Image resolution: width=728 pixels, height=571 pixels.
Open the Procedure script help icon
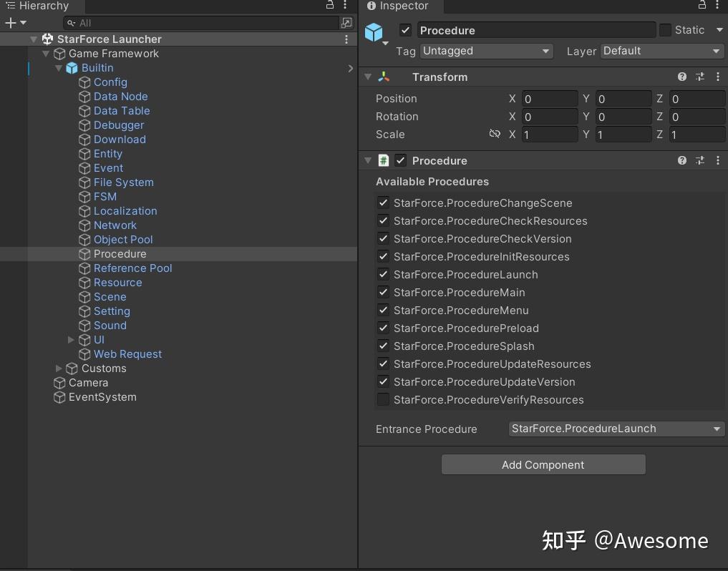(682, 160)
